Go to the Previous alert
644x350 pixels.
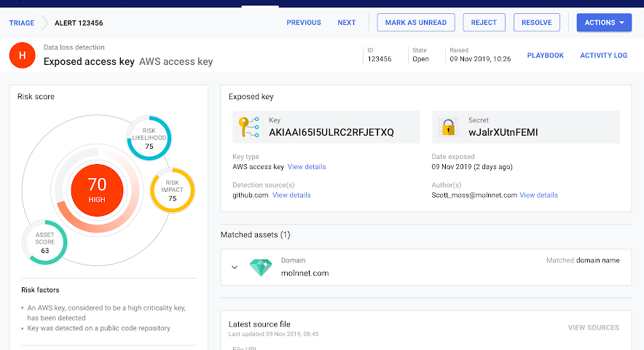tap(304, 23)
